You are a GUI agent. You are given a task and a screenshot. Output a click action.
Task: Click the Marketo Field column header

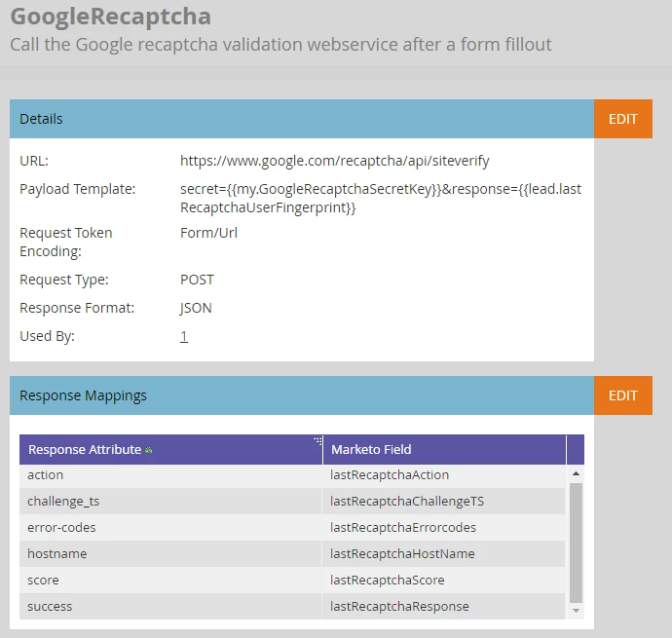tap(444, 449)
